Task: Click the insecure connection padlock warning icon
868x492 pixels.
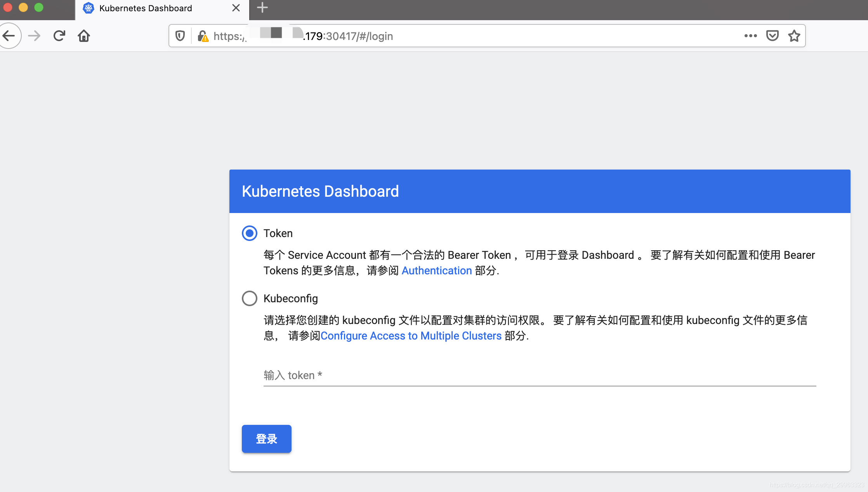Action: (x=203, y=36)
